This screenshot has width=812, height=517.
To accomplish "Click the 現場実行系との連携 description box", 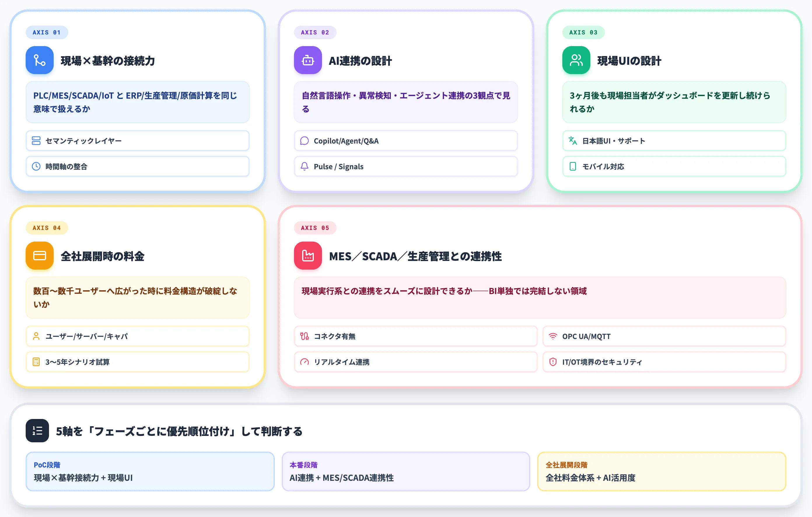I will tap(540, 298).
